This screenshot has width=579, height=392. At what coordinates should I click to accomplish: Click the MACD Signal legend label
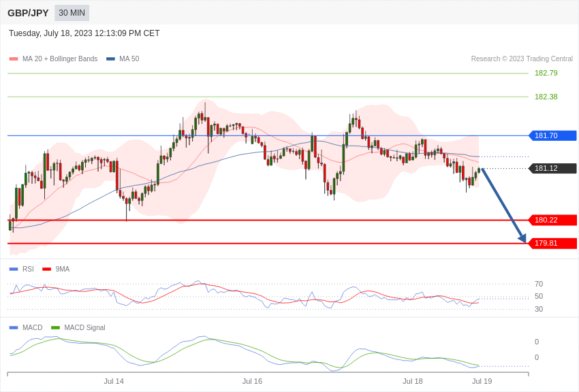84,327
